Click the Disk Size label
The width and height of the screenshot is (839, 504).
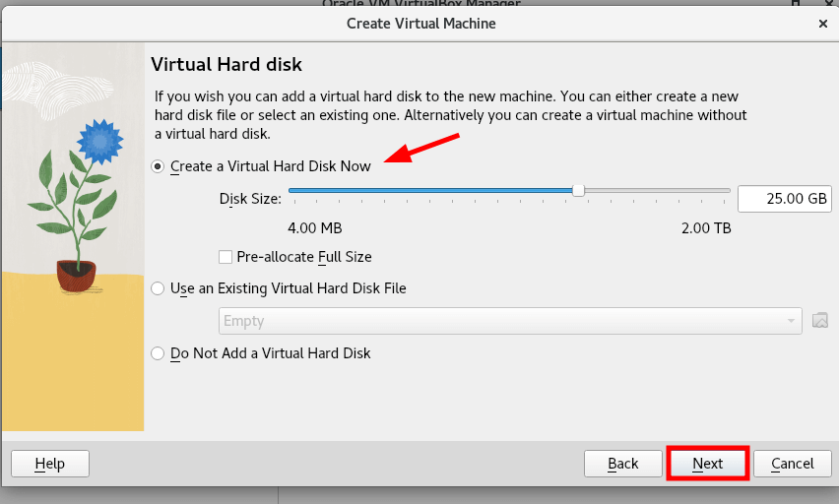[250, 199]
